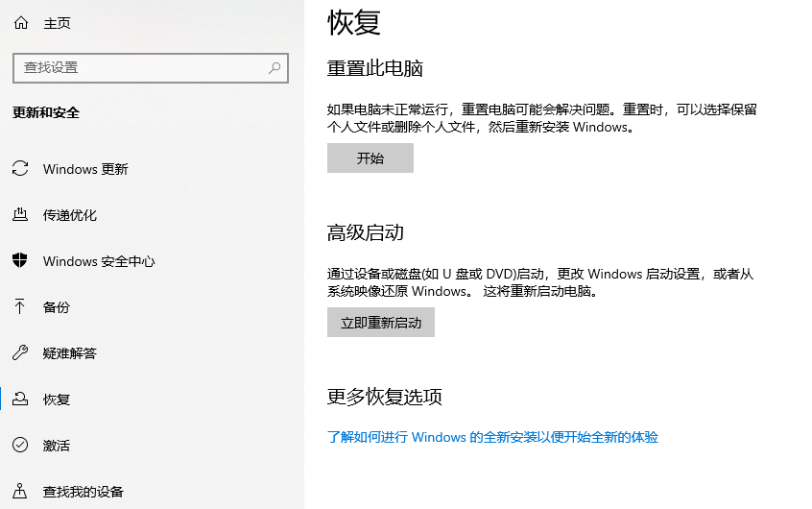Click the 重置此电脑 heading
812x509 pixels.
[375, 68]
